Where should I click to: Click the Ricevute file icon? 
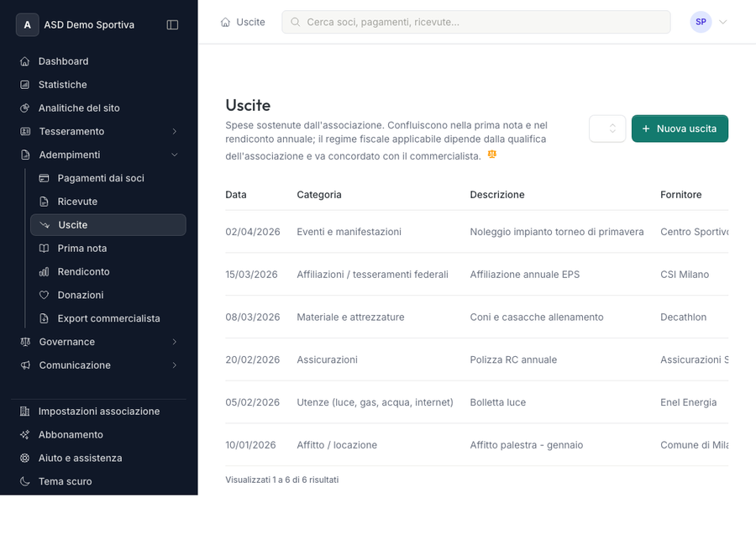tap(44, 202)
